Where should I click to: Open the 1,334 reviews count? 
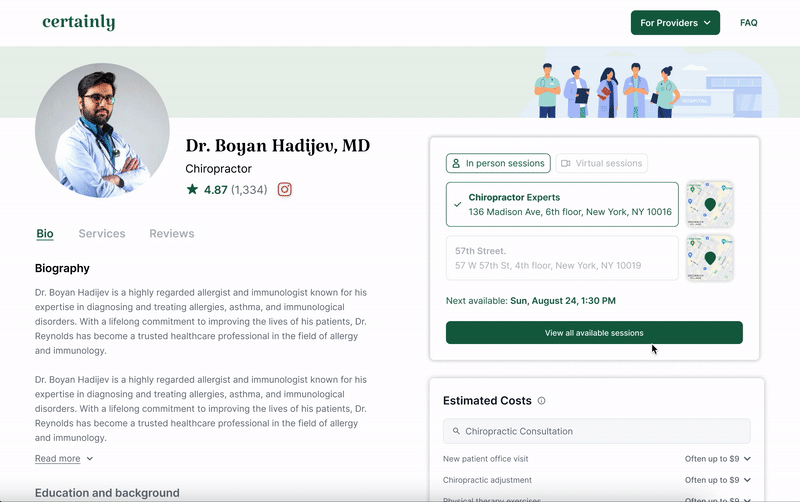point(249,190)
